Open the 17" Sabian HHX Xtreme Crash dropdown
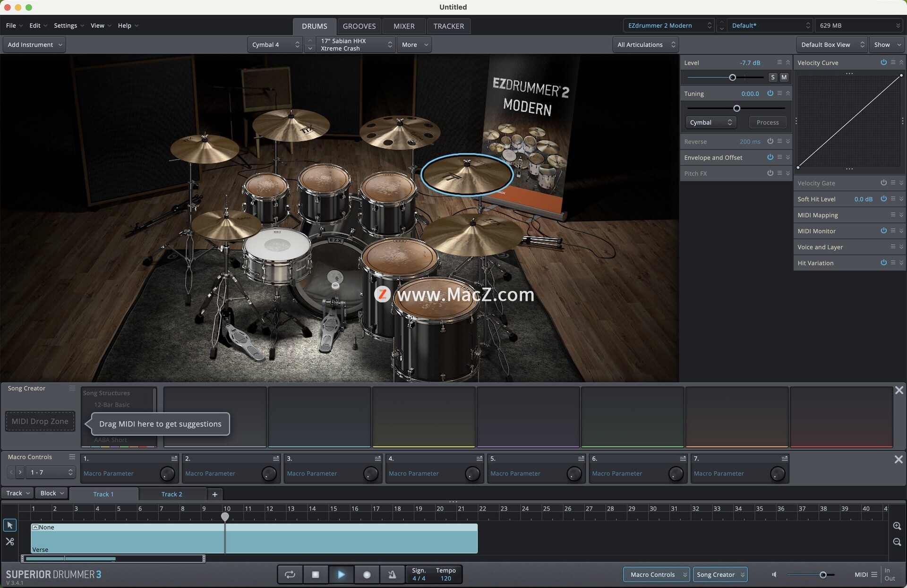Viewport: 907px width, 588px height. tap(356, 44)
